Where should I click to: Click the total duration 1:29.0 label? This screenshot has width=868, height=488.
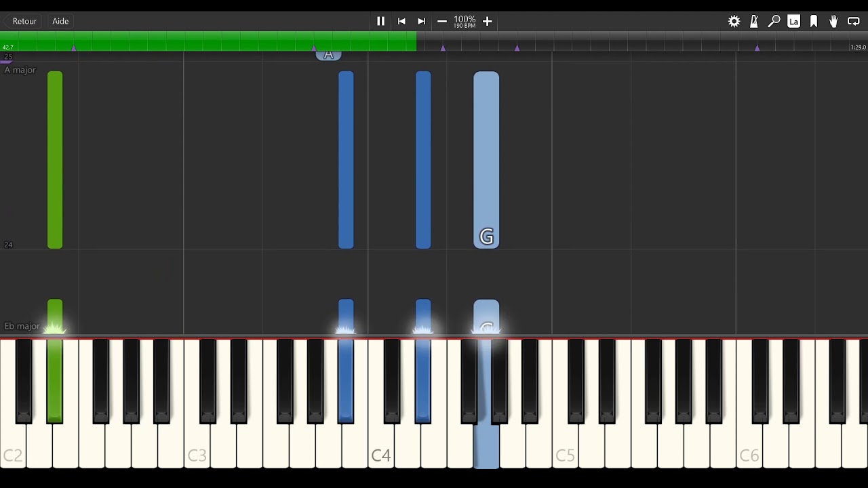[x=858, y=47]
